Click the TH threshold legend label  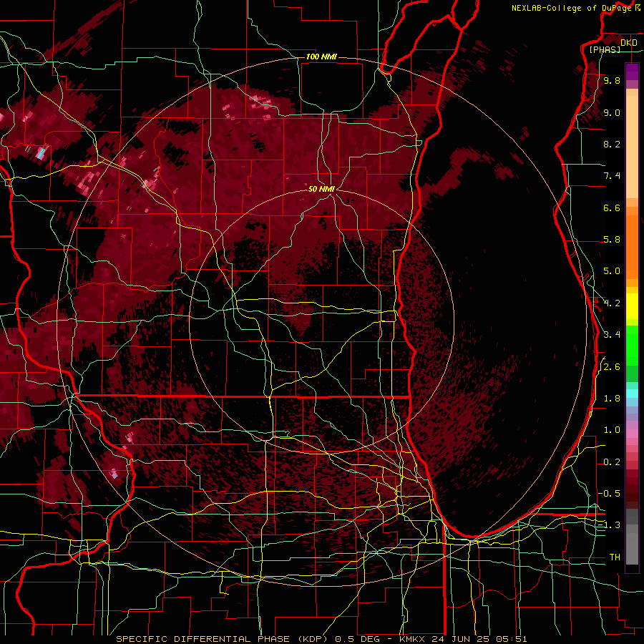click(x=615, y=557)
